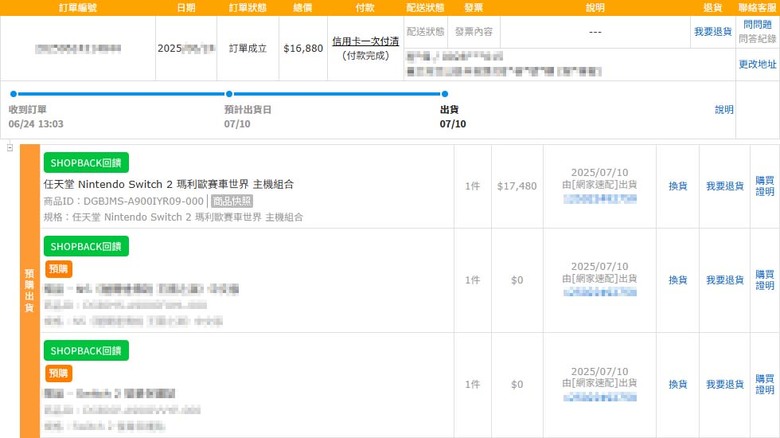Click the 預購出貨 orange side label
This screenshot has height=438, width=780.
(29, 291)
